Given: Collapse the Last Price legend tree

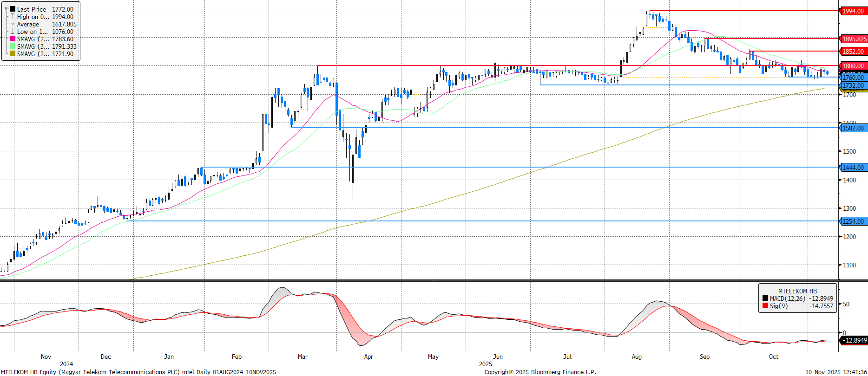Looking at the screenshot, I should click(7, 9).
